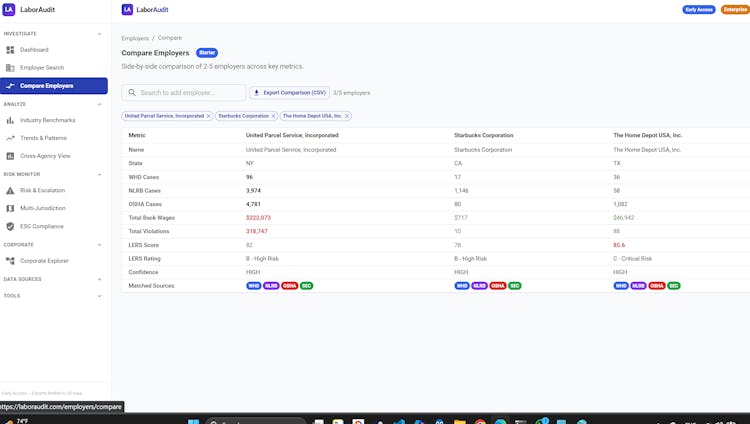This screenshot has width=750, height=424.
Task: Select Compare Employers menu item
Action: (x=54, y=86)
